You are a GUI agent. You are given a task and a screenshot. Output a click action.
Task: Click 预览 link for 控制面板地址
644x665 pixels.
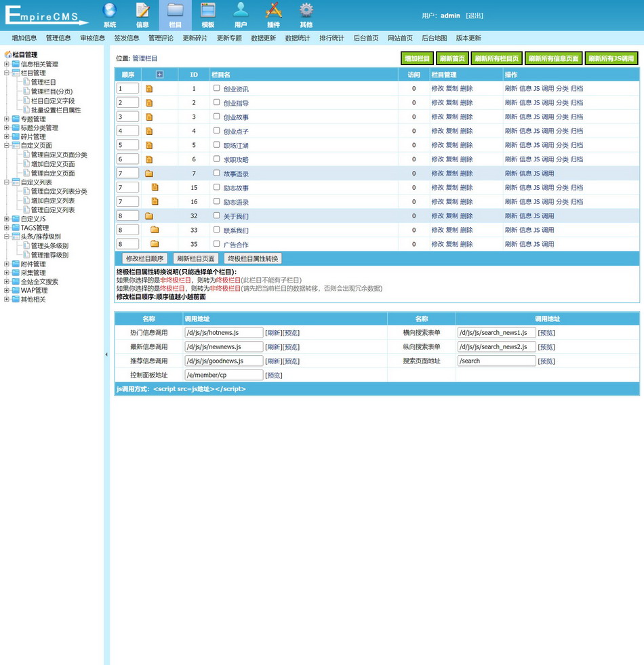(x=274, y=376)
